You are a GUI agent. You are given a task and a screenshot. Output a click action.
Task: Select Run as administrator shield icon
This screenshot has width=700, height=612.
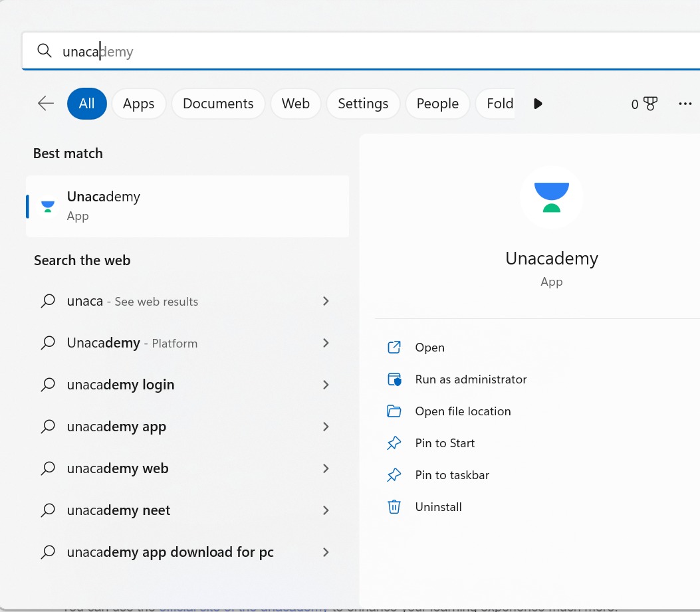pyautogui.click(x=394, y=379)
